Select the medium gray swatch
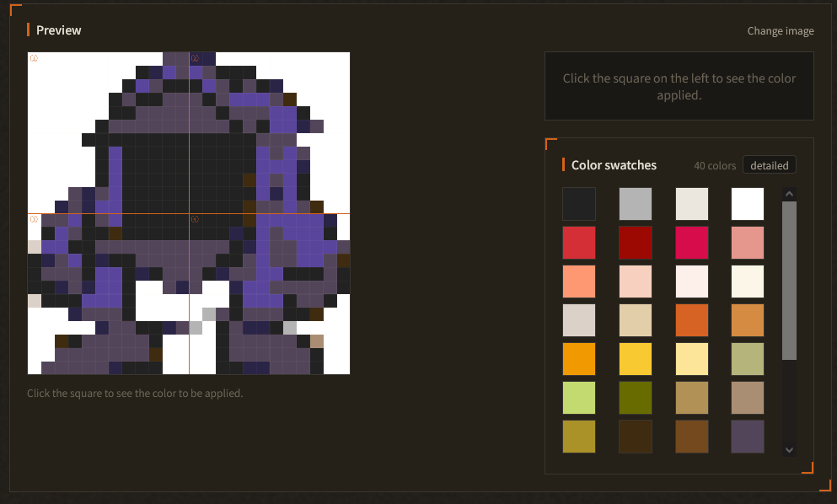Image resolution: width=837 pixels, height=504 pixels. point(636,204)
